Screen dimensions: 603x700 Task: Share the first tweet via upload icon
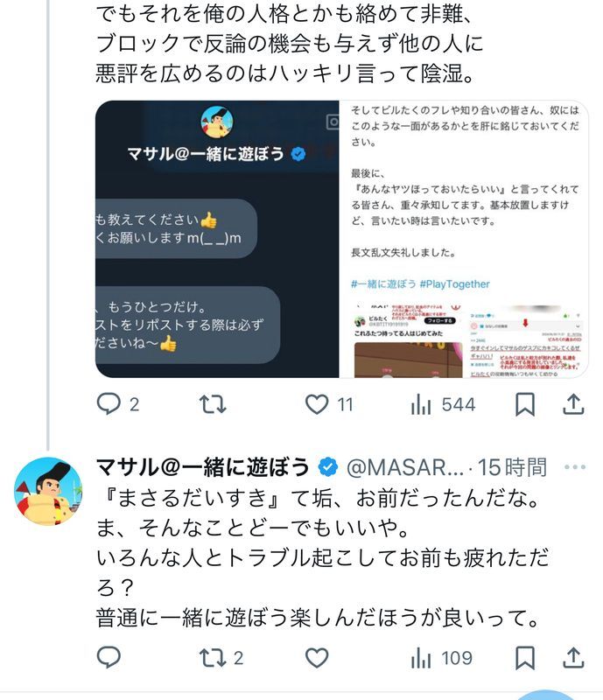coord(573,404)
